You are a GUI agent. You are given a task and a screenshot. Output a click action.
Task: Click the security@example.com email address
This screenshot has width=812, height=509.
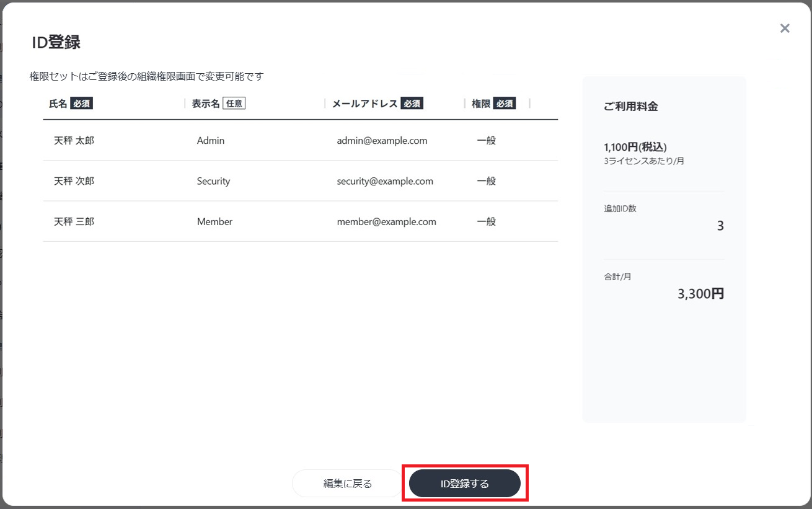[x=385, y=181]
